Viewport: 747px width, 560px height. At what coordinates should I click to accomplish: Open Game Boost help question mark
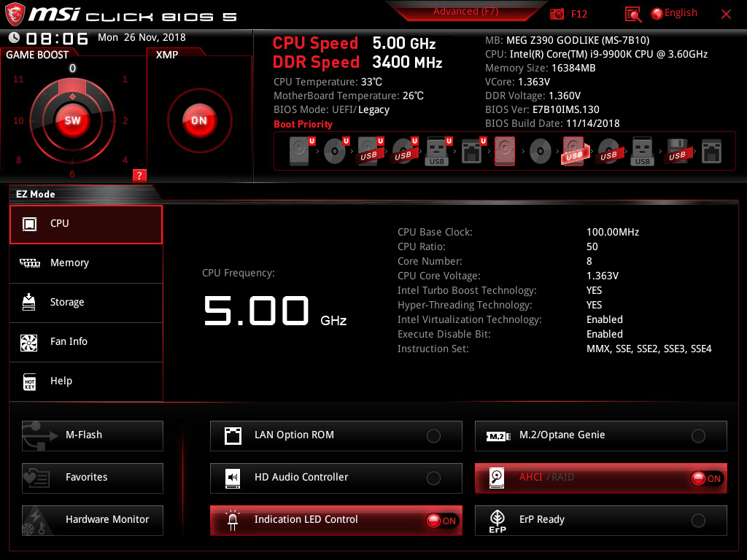click(139, 175)
